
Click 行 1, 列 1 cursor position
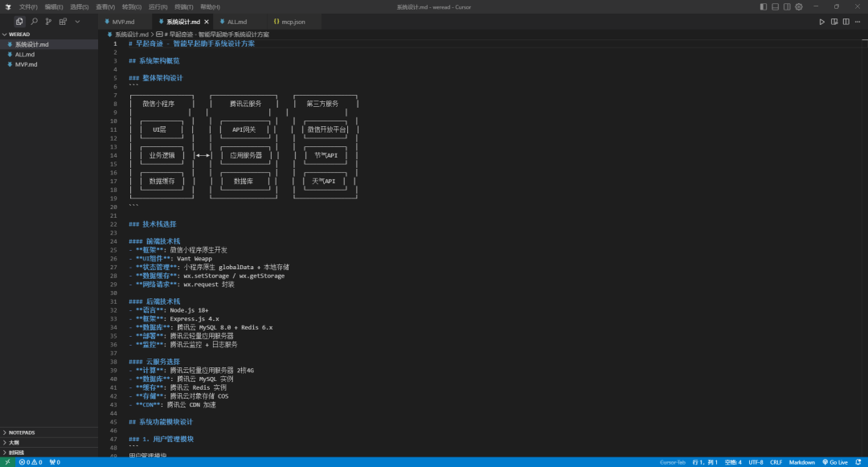pos(705,462)
